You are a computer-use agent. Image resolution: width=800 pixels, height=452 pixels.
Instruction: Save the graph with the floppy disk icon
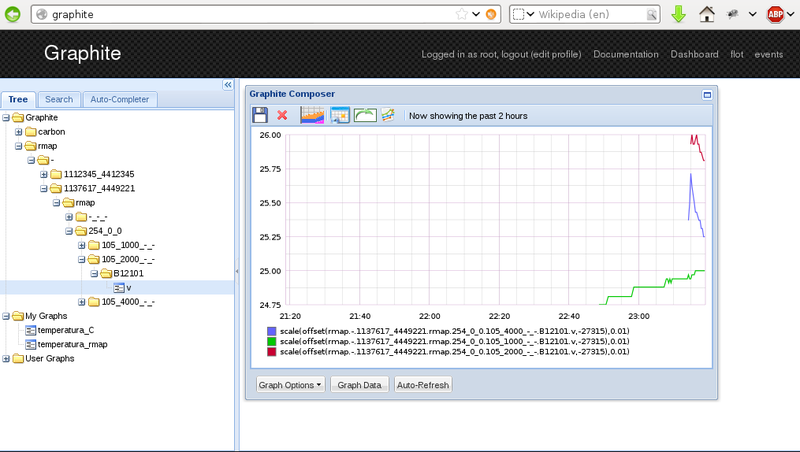260,115
